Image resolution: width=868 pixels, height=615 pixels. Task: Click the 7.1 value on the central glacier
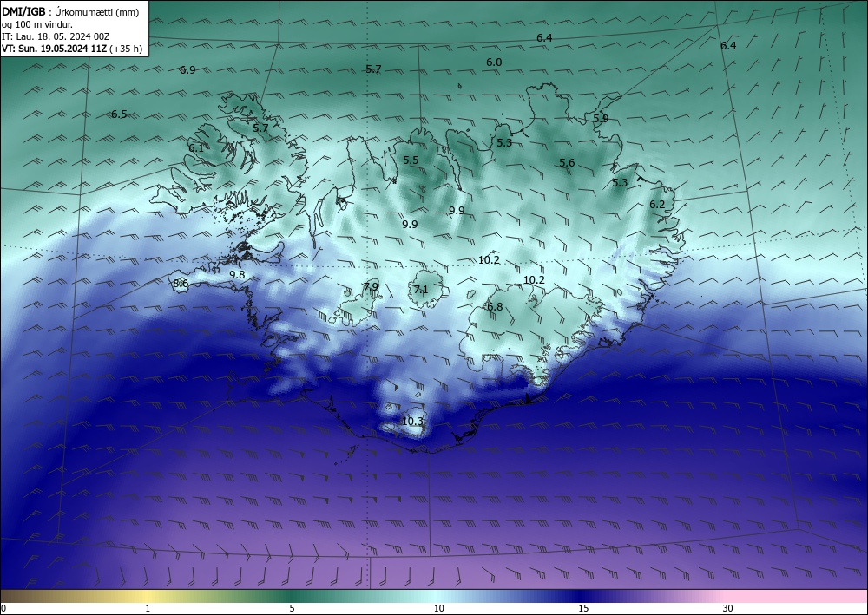pos(421,290)
